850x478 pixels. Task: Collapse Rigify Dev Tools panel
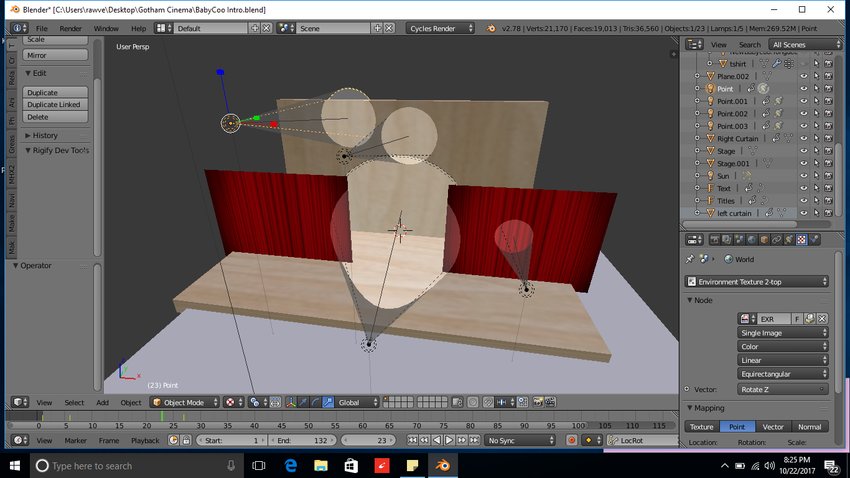[x=28, y=151]
